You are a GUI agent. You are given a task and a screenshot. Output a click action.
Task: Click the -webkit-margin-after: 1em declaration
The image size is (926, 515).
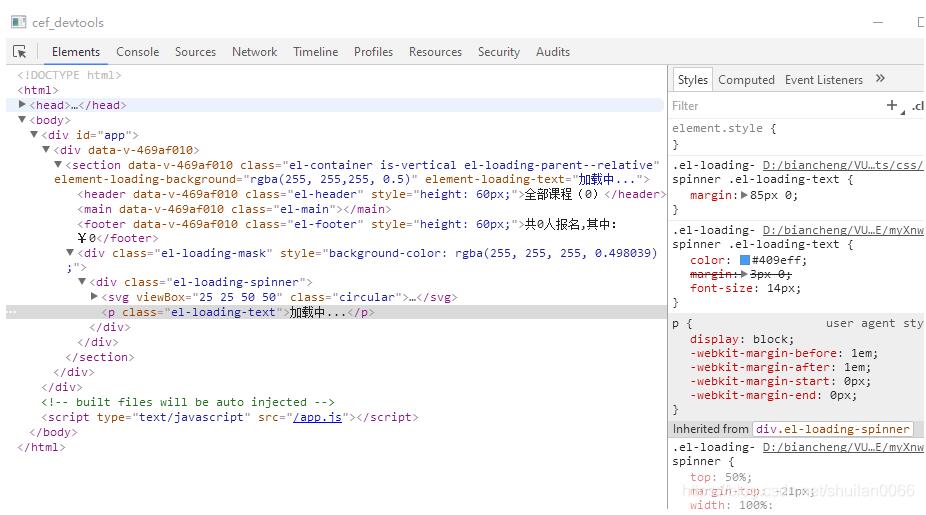point(780,367)
